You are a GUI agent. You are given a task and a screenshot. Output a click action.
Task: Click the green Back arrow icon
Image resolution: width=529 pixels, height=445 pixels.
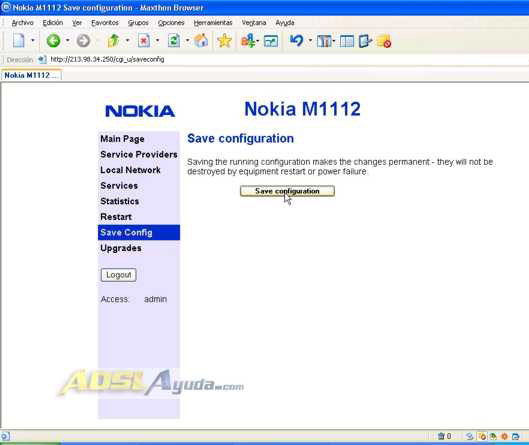point(53,41)
